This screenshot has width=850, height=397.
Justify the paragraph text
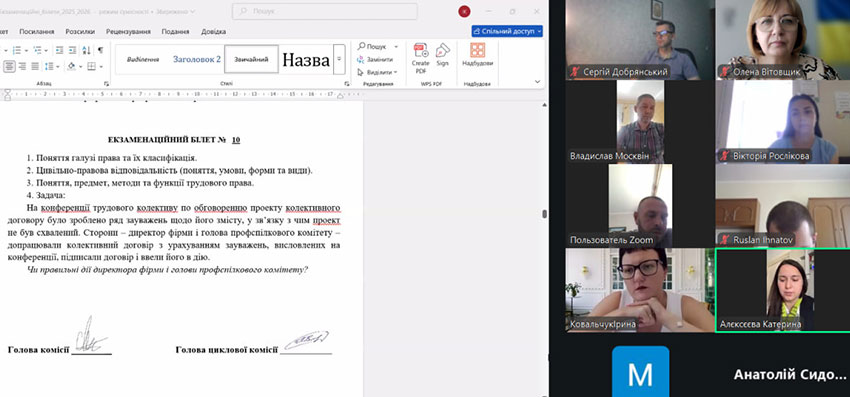click(35, 66)
